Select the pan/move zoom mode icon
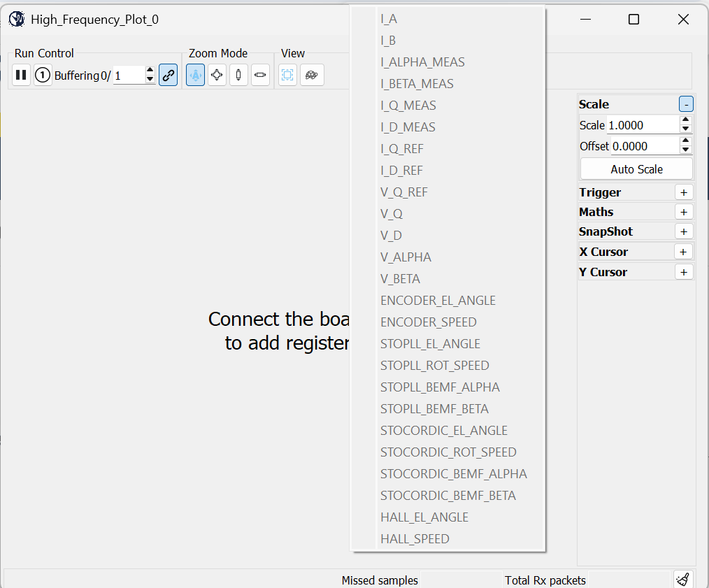 pyautogui.click(x=217, y=75)
